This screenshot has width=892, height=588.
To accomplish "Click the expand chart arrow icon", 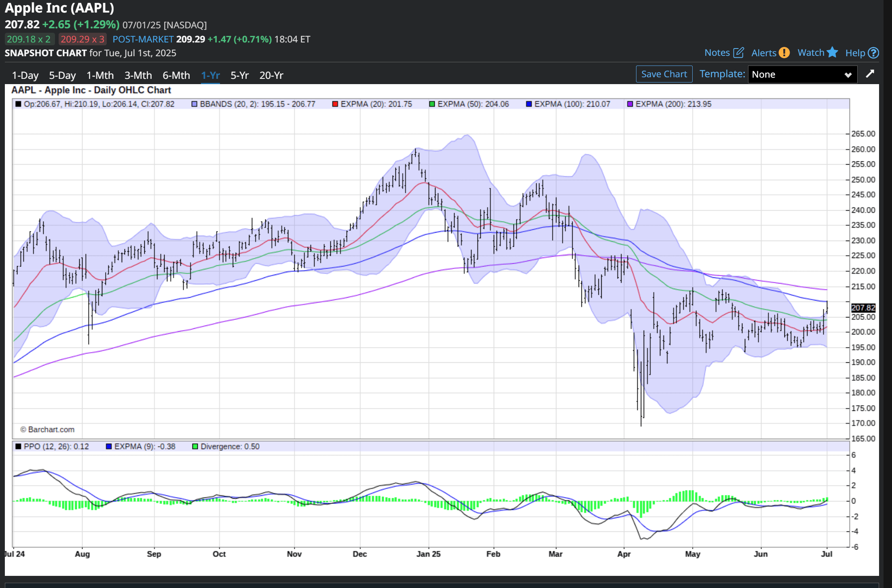I will point(870,74).
